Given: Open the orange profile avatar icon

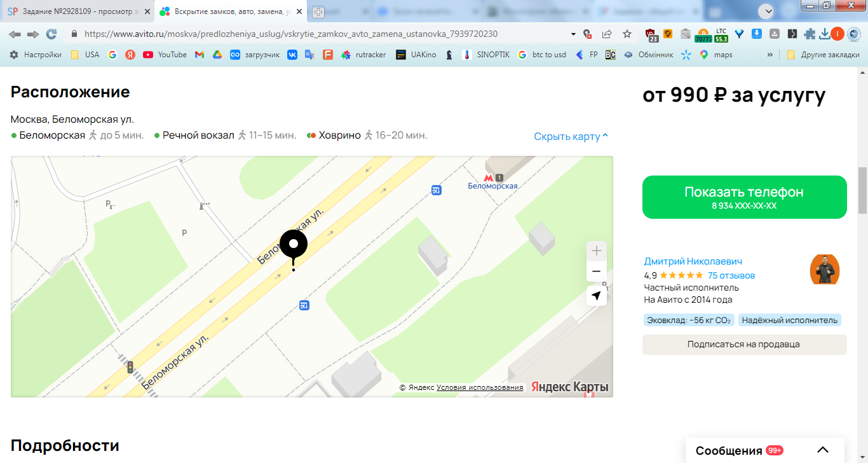Looking at the screenshot, I should pos(838,34).
